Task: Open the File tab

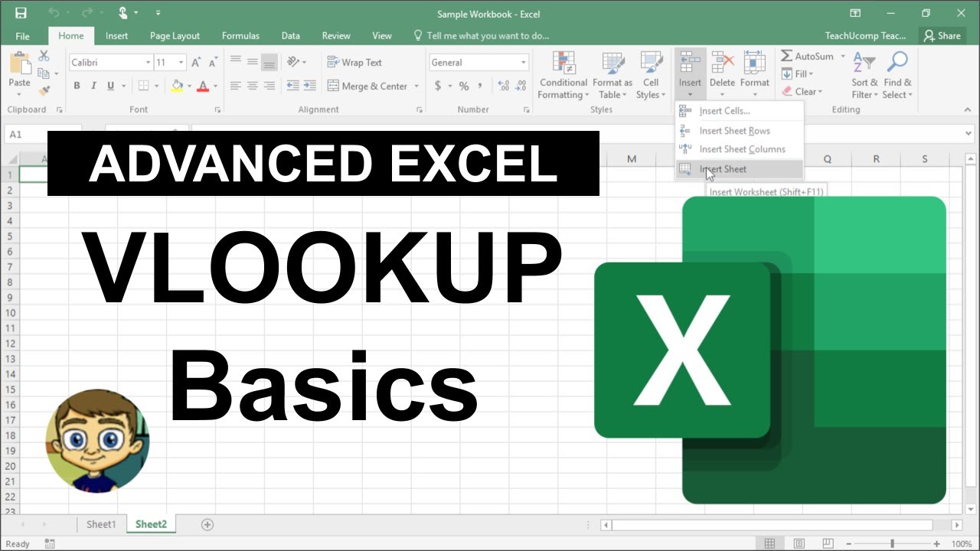Action: pyautogui.click(x=23, y=35)
